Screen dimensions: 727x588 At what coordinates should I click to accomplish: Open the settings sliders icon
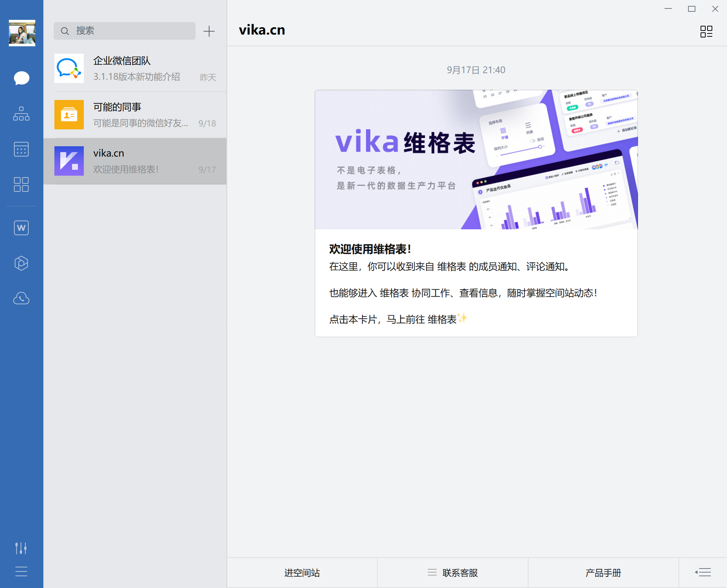(21, 548)
